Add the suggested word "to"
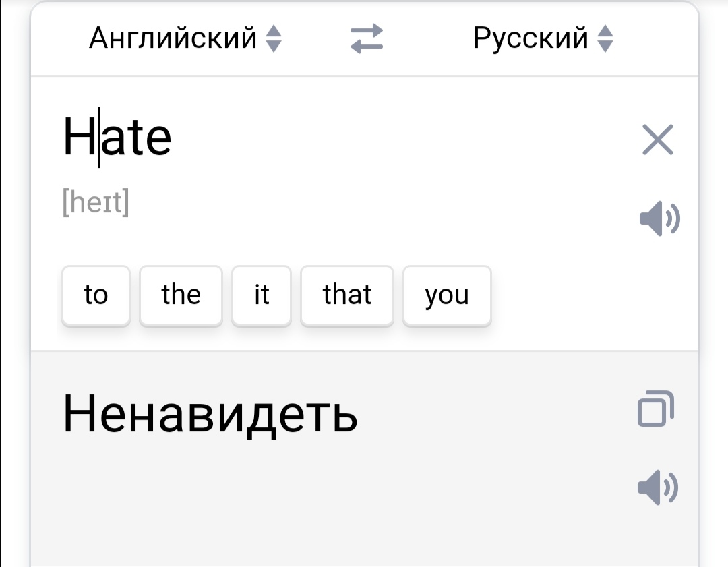This screenshot has width=728, height=567. (x=96, y=295)
